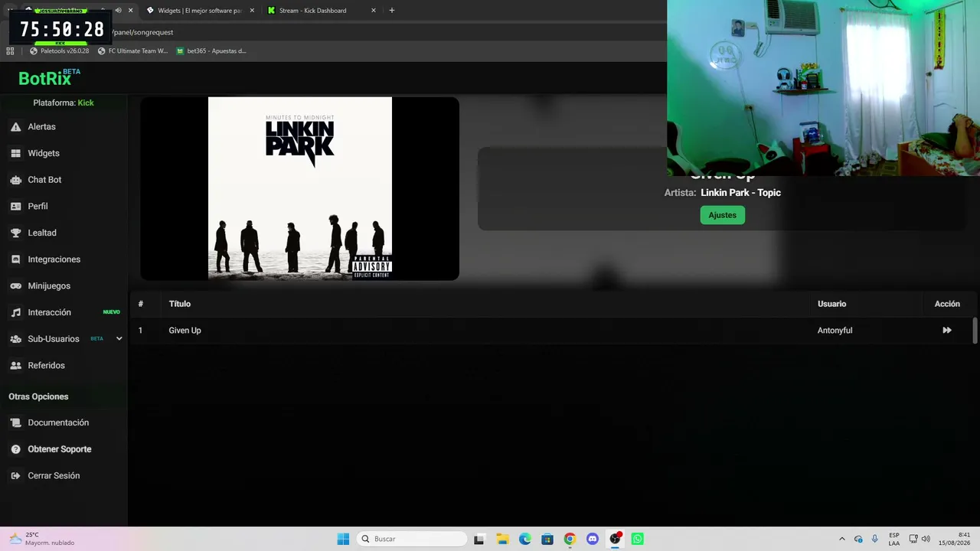Click the Perfil ID card icon
This screenshot has height=551, width=980.
(x=15, y=207)
